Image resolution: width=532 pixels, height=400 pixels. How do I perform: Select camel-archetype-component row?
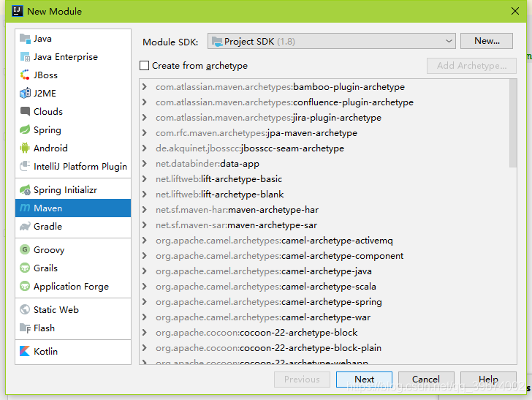[x=324, y=256]
